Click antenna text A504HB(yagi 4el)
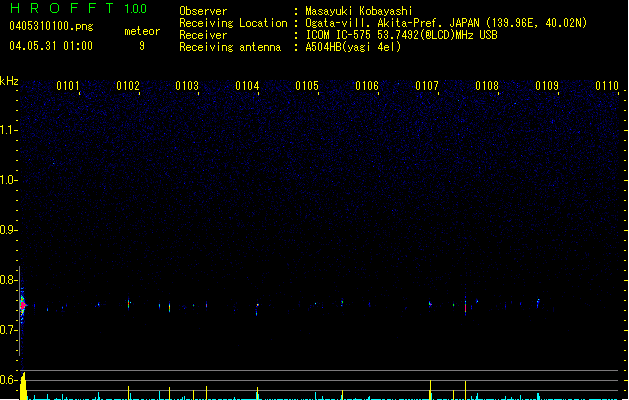This screenshot has height=400, width=629. [x=353, y=47]
